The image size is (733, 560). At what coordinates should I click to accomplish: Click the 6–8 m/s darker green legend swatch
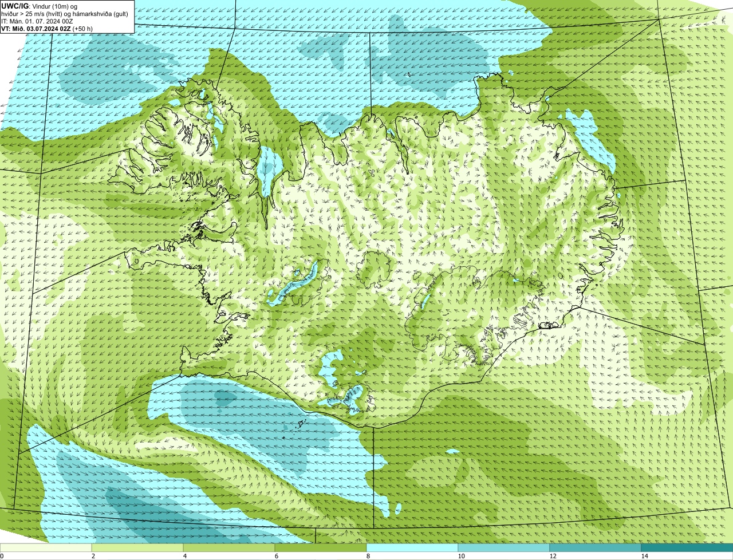click(x=321, y=547)
